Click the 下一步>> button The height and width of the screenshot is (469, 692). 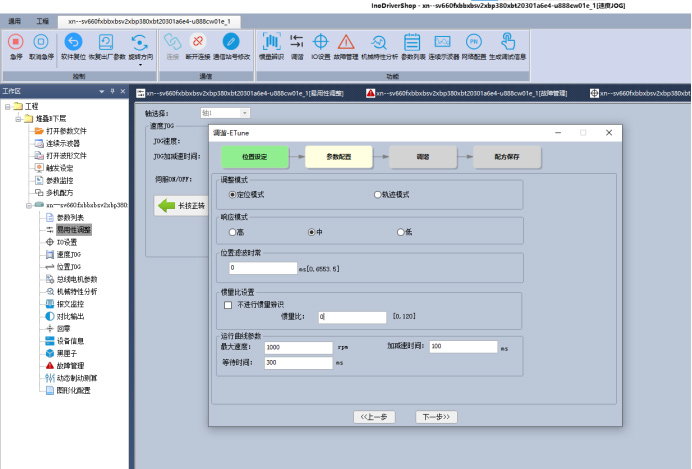click(x=436, y=416)
